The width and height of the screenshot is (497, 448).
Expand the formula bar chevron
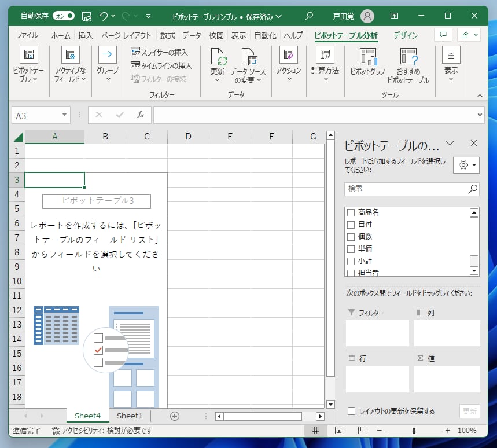point(480,115)
